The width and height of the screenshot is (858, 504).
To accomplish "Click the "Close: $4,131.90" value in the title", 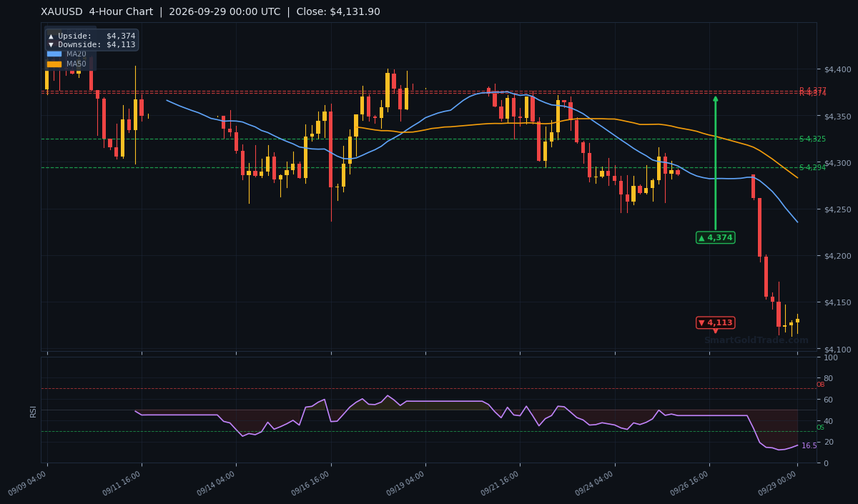I will click(x=338, y=12).
